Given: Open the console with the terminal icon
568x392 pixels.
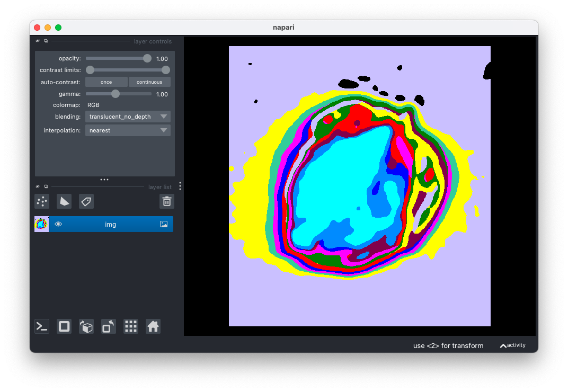Looking at the screenshot, I should [42, 326].
